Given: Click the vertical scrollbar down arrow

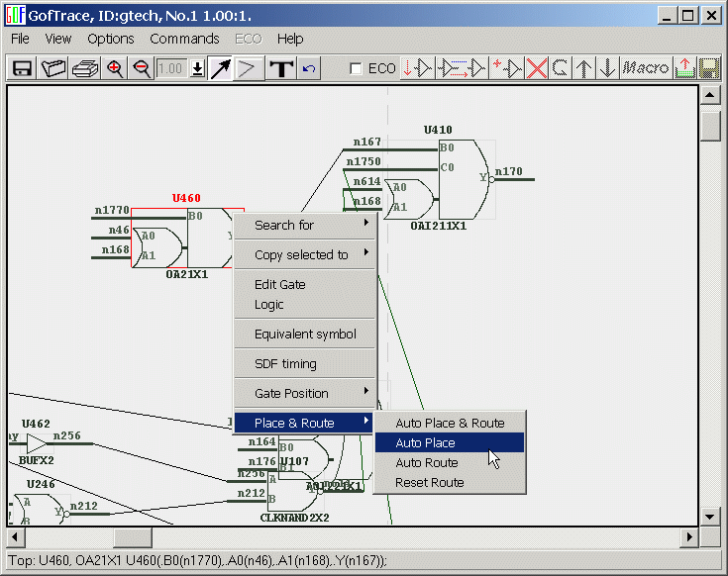Looking at the screenshot, I should [709, 517].
